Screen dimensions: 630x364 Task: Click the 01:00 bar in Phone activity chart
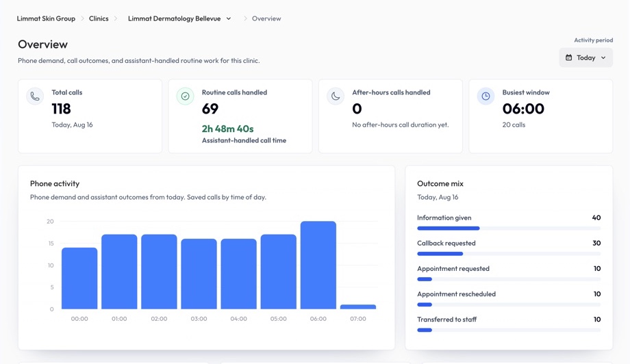[x=119, y=272]
